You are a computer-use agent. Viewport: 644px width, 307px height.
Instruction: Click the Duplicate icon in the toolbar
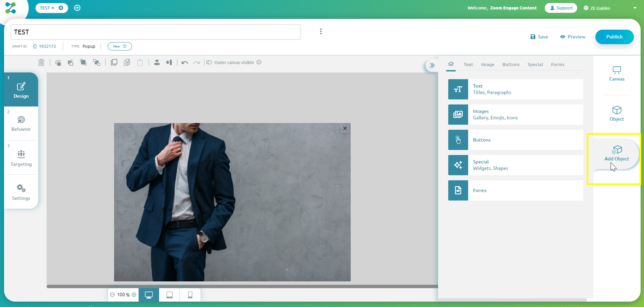pos(114,62)
